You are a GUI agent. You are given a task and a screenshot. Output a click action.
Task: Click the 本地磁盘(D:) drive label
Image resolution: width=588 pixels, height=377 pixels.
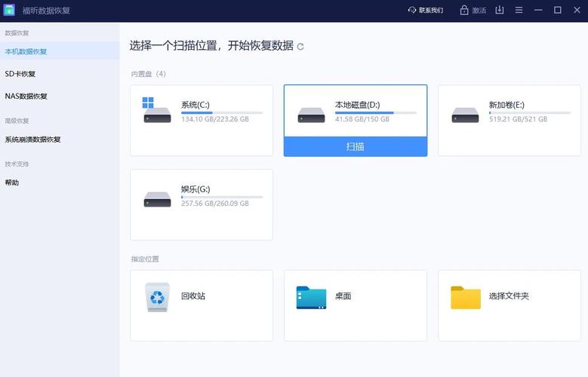(357, 105)
